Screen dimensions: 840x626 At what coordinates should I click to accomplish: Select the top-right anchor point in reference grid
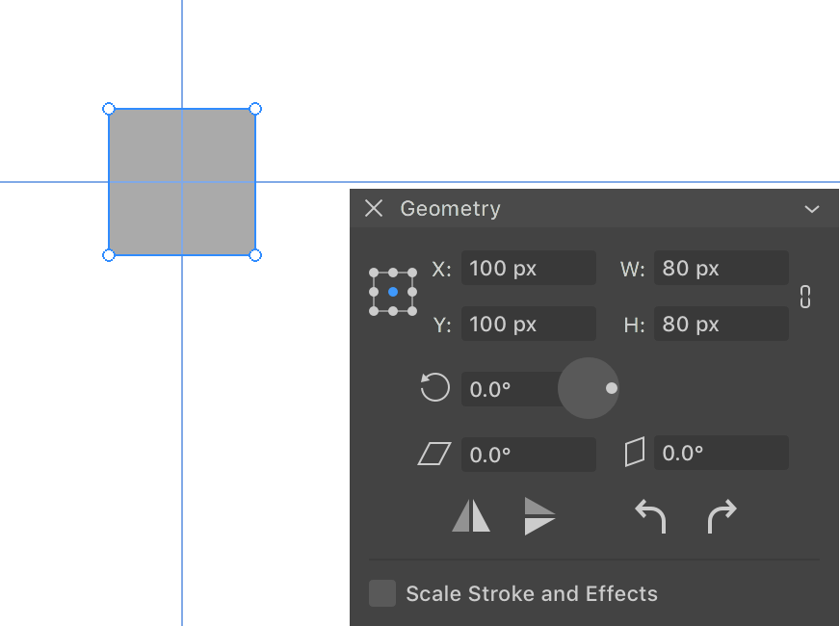tap(412, 274)
